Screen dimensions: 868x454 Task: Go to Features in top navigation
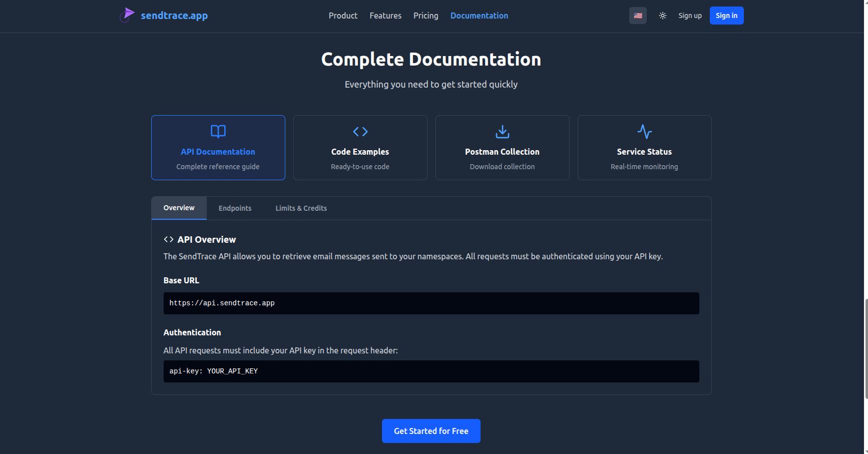[x=385, y=16]
